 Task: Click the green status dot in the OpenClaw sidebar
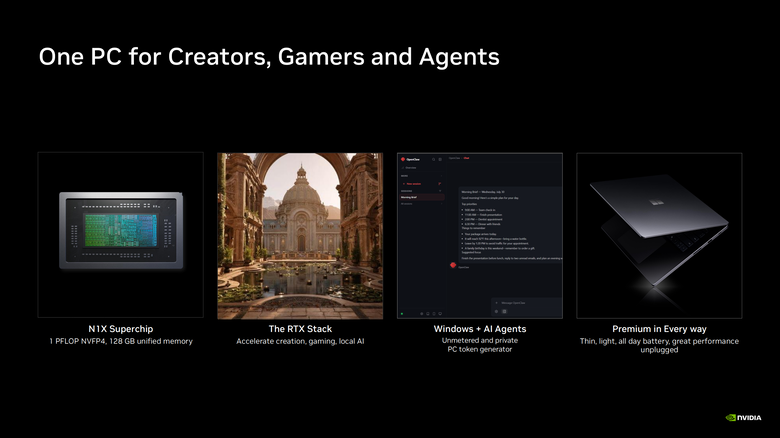point(402,314)
